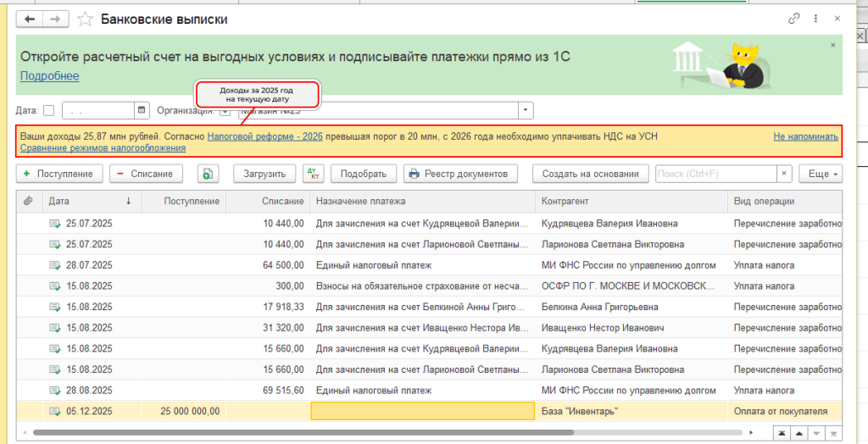Image resolution: width=868 pixels, height=444 pixels.
Task: Sort by Поступление column header
Action: pos(184,202)
